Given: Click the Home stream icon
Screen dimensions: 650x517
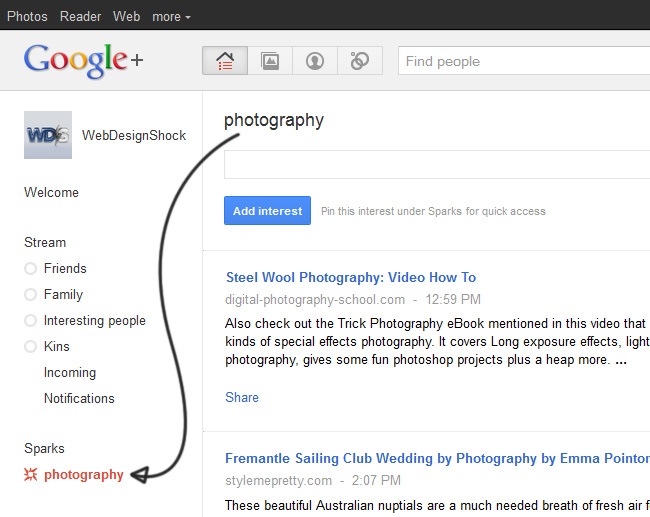Looking at the screenshot, I should 225,61.
